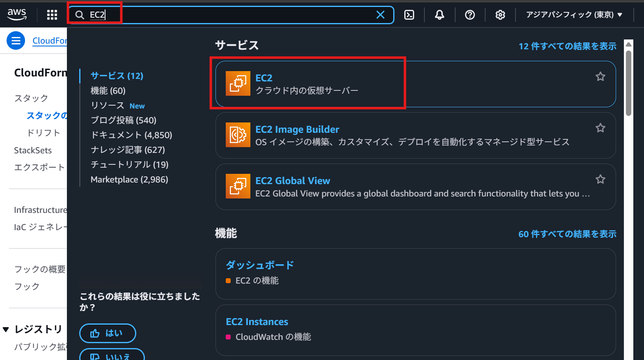Screen dimensions: 644x360
Task: Open ドリフト in the CloudFormation sidebar
Action: point(44,133)
